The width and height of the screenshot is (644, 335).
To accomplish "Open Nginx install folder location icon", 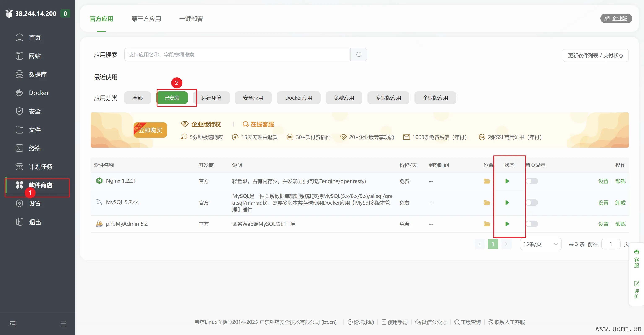I will tap(487, 181).
